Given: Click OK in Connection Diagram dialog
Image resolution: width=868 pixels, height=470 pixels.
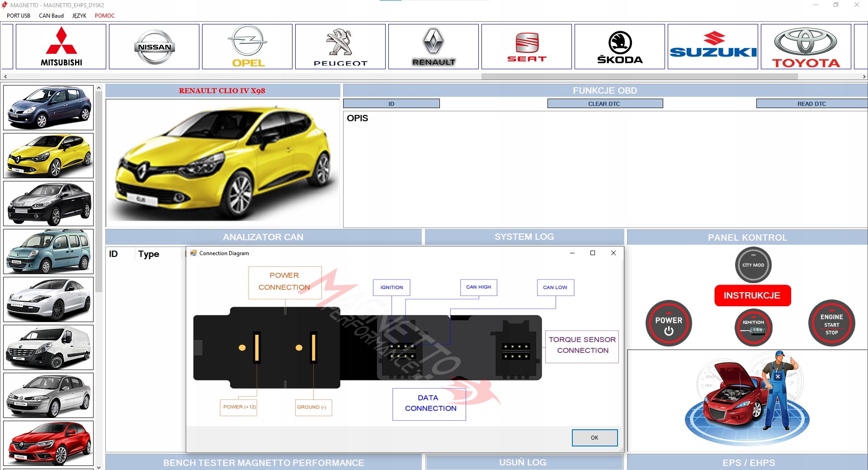Looking at the screenshot, I should tap(594, 437).
